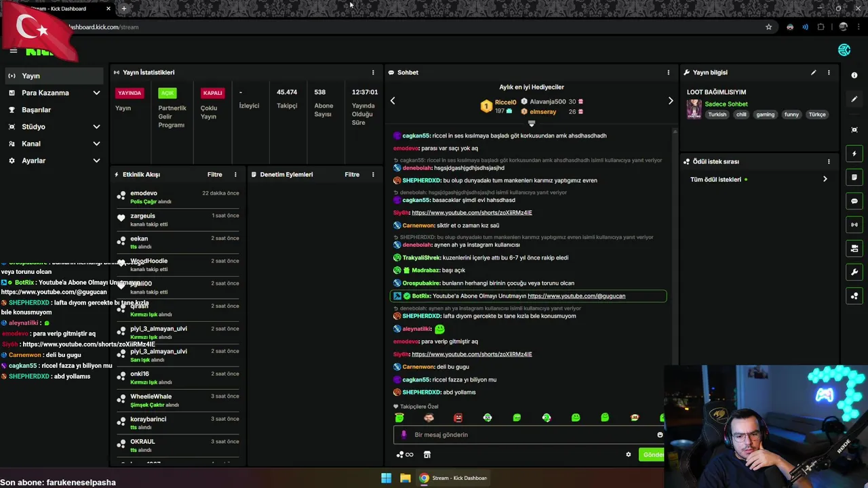Select zargeuis follow activity row

tap(178, 220)
